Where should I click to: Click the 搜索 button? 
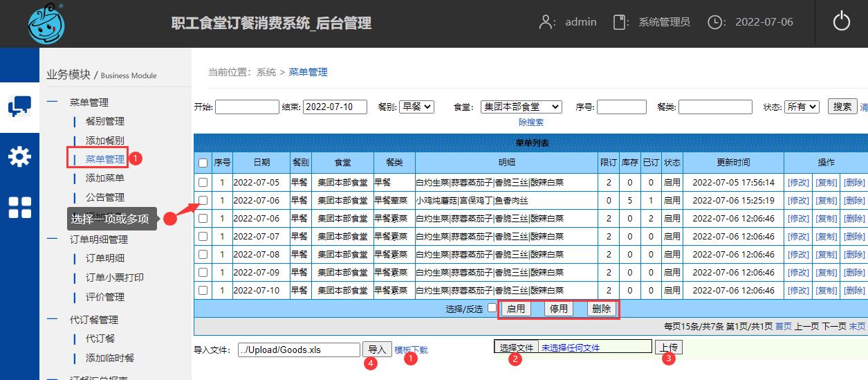tap(842, 107)
